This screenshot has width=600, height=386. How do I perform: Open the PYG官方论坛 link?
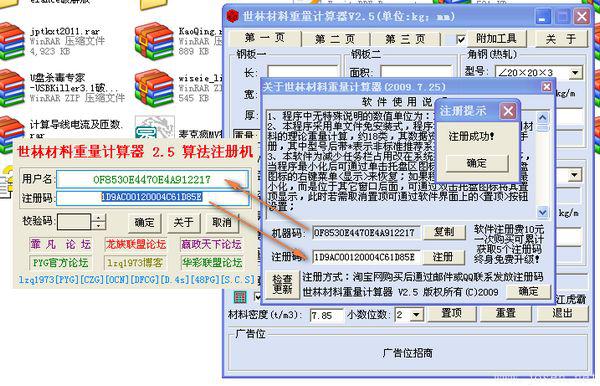coord(60,263)
